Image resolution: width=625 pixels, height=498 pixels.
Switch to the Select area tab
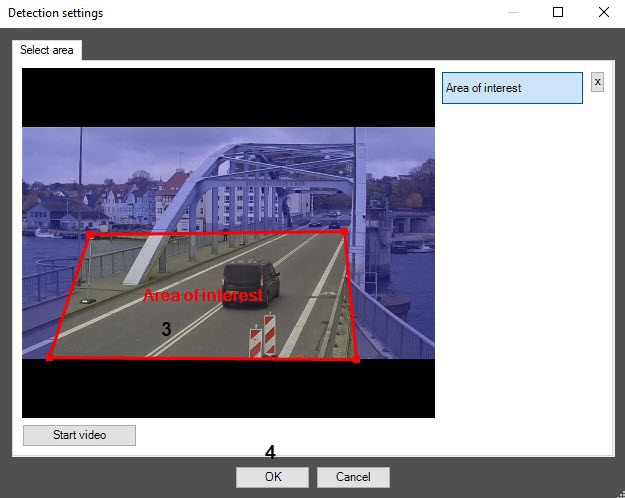click(47, 50)
